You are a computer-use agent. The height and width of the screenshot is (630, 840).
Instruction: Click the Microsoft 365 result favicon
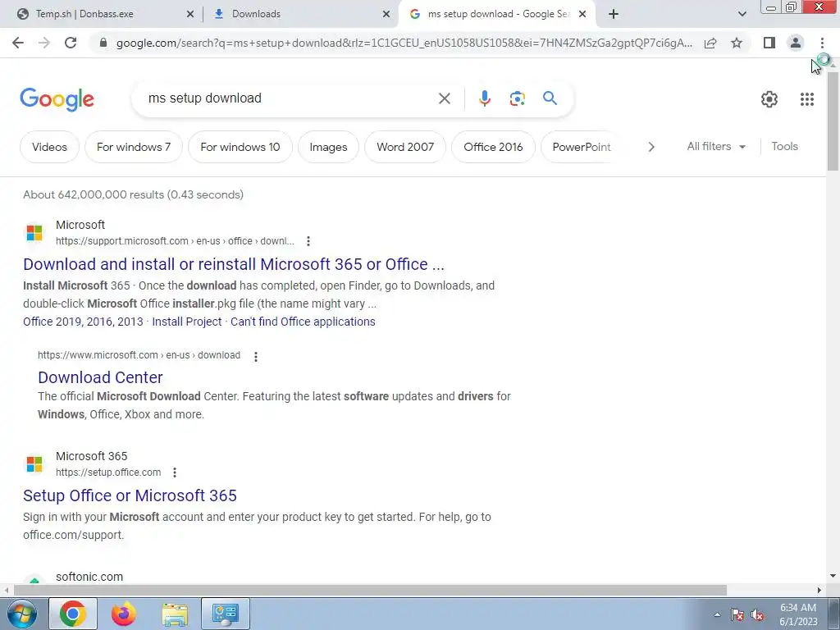pyautogui.click(x=34, y=464)
